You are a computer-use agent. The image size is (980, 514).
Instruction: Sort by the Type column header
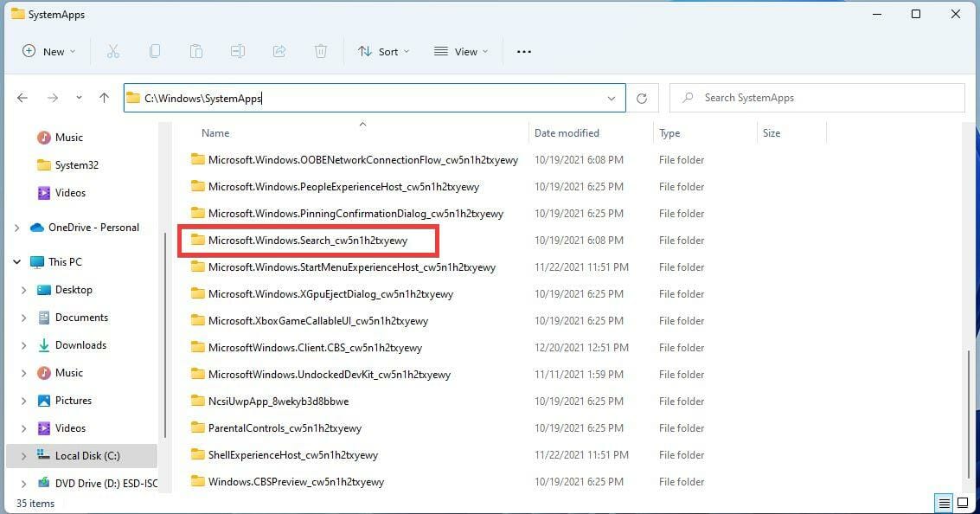pos(669,133)
